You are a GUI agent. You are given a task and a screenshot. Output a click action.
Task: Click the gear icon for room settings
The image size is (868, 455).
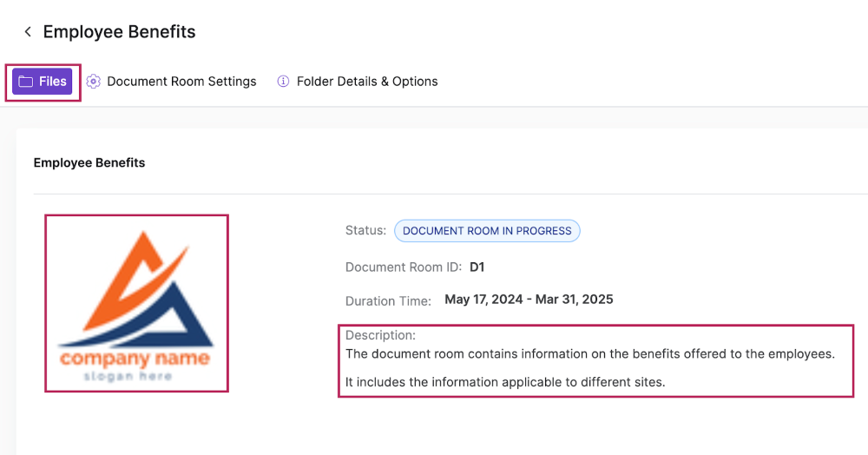click(x=94, y=82)
